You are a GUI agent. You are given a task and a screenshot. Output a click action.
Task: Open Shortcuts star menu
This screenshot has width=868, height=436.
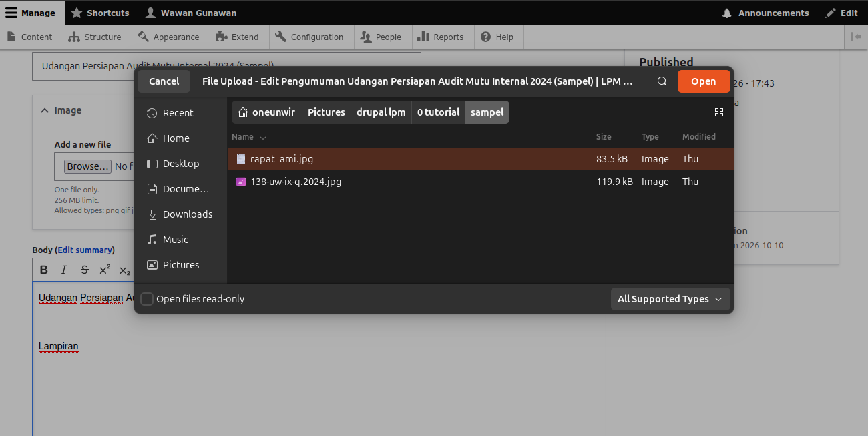pos(100,13)
